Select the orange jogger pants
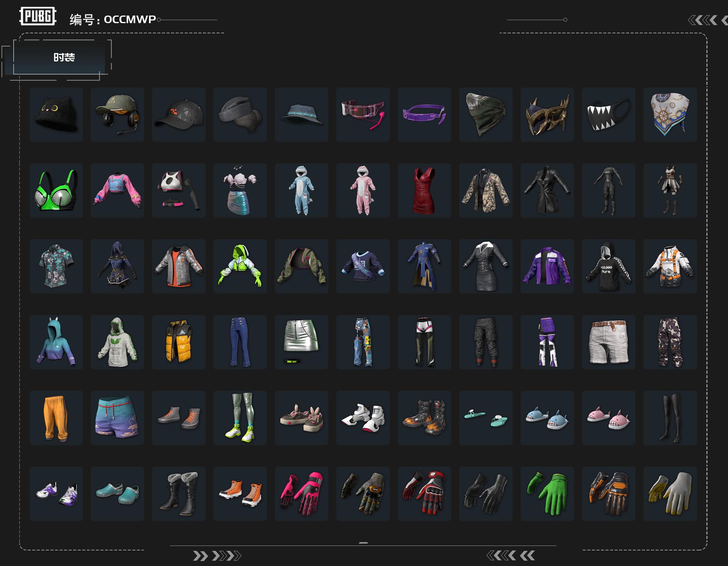 tap(56, 418)
